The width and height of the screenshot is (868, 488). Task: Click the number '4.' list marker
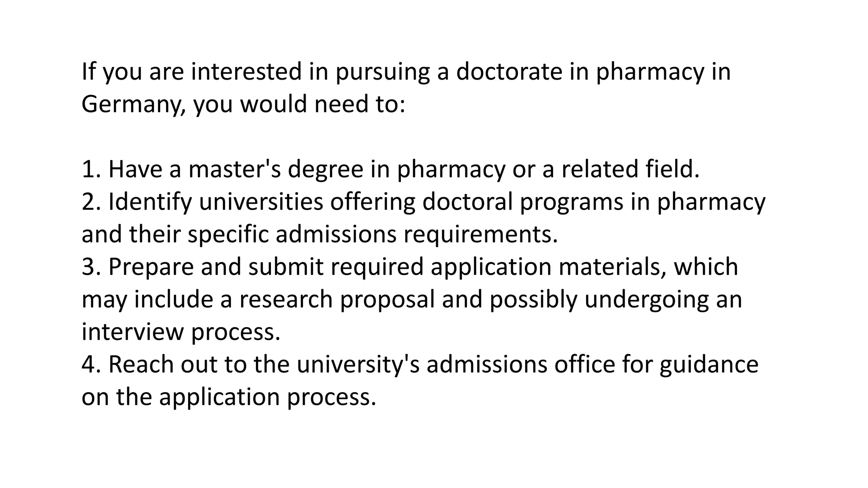click(91, 364)
